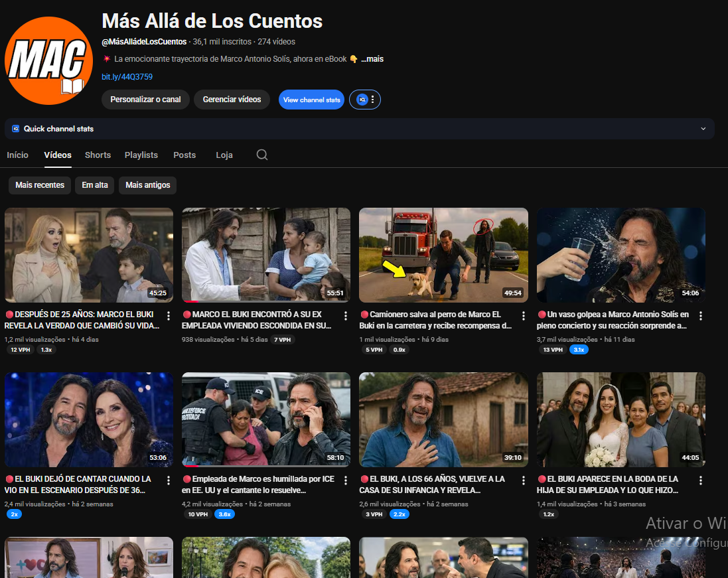
Task: Click the 1.2x badge under BODA video
Action: (x=549, y=514)
